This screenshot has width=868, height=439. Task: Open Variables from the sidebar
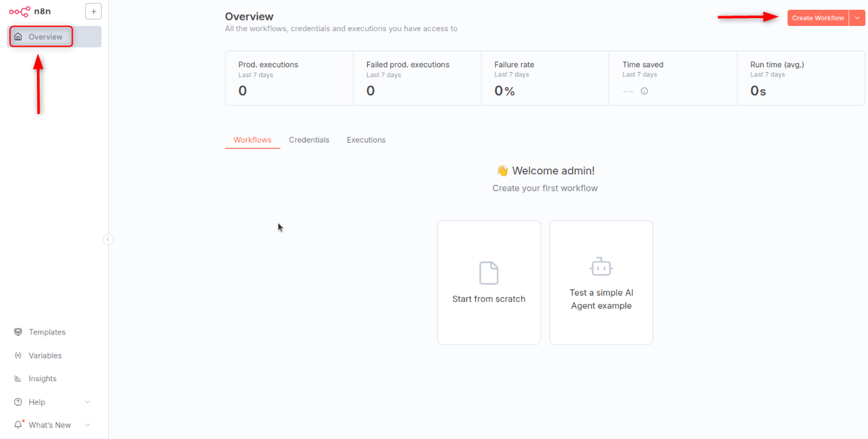[x=45, y=355]
